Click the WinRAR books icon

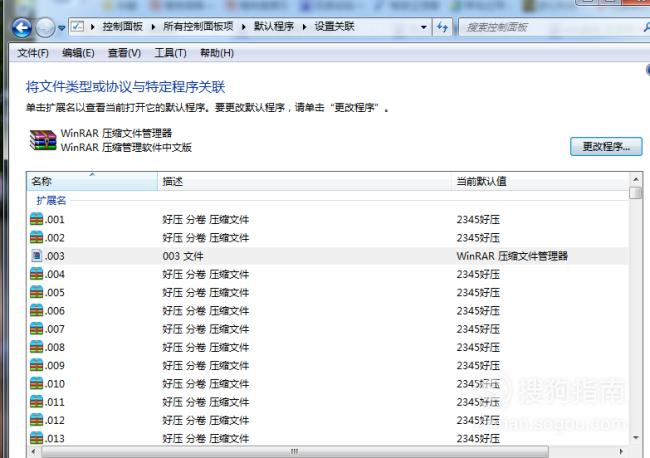point(43,140)
